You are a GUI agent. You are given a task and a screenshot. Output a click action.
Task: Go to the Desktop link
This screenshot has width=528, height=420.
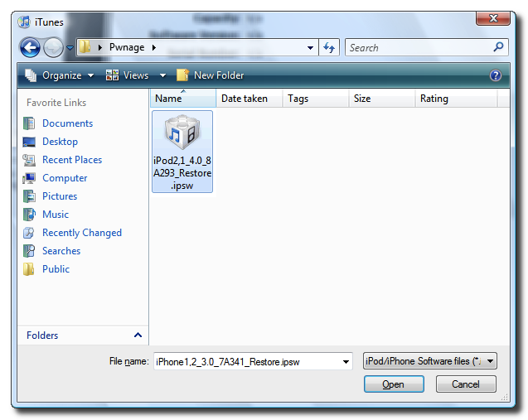coord(60,142)
